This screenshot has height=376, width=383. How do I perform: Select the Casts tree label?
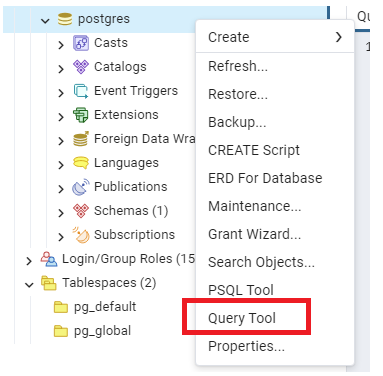111,43
